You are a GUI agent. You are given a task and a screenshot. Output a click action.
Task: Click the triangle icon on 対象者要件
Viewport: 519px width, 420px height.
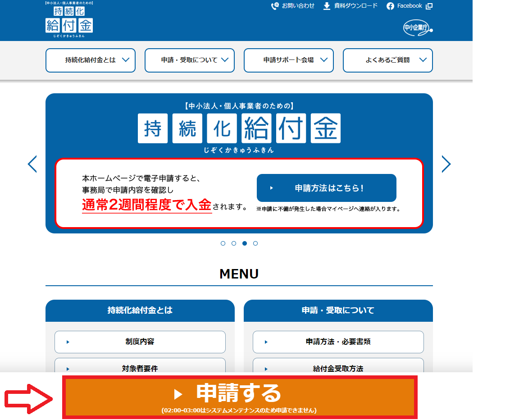click(x=68, y=369)
